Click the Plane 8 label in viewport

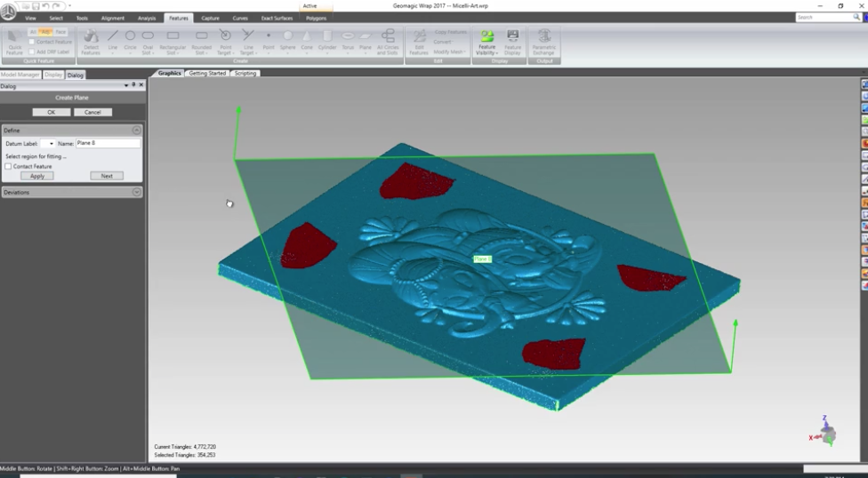point(482,259)
